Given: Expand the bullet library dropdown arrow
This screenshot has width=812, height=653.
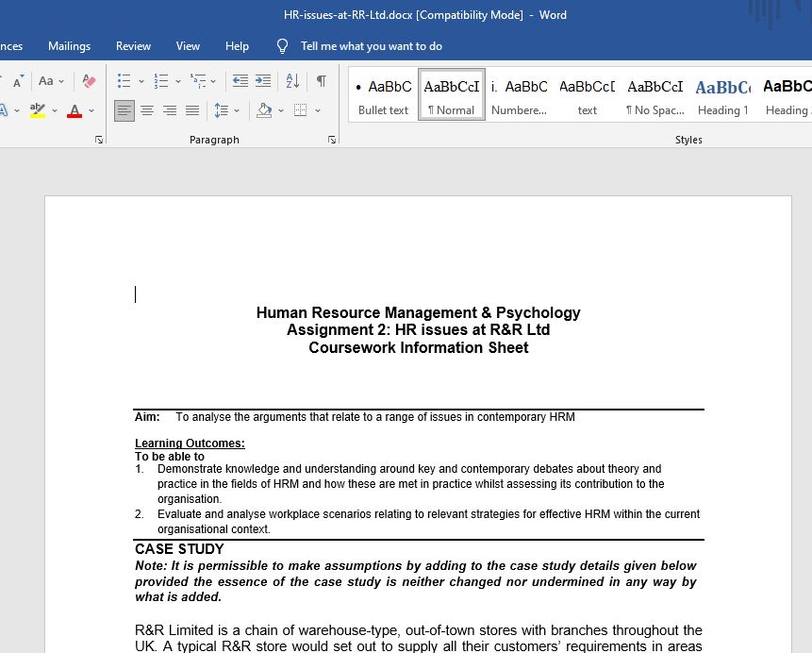Looking at the screenshot, I should click(x=141, y=81).
